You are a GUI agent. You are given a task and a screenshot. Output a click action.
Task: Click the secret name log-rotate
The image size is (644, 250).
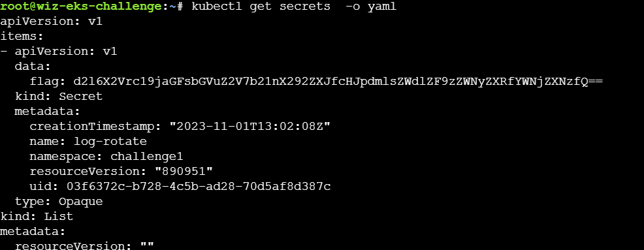(x=110, y=141)
